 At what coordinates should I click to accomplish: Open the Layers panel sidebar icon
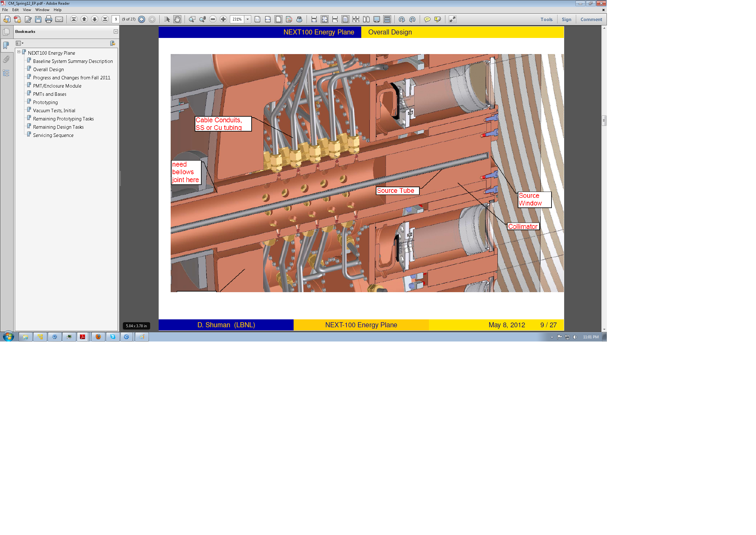coord(6,73)
